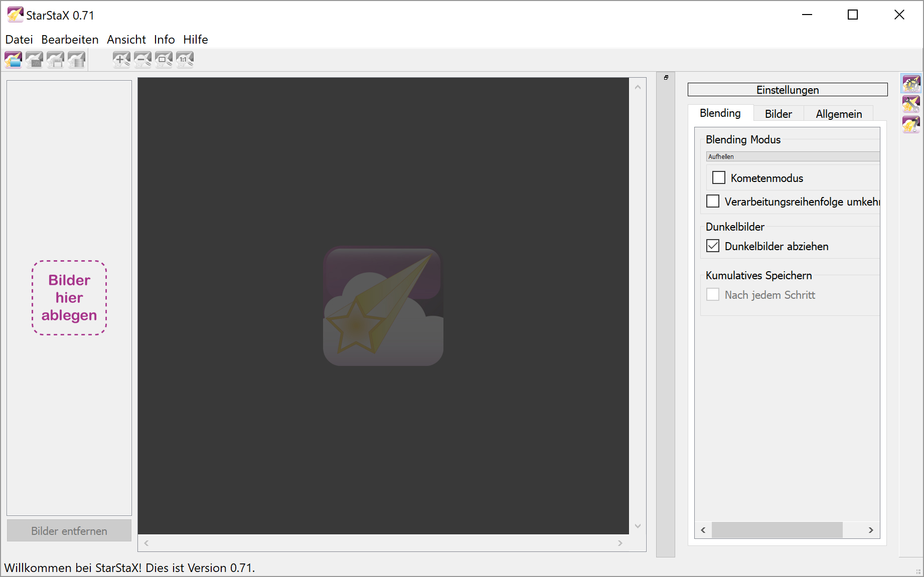
Task: Switch to the Bilder tab
Action: 778,114
